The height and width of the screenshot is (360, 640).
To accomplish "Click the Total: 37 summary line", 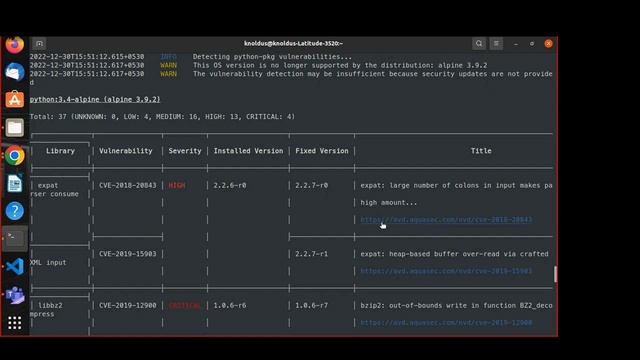I will 162,117.
